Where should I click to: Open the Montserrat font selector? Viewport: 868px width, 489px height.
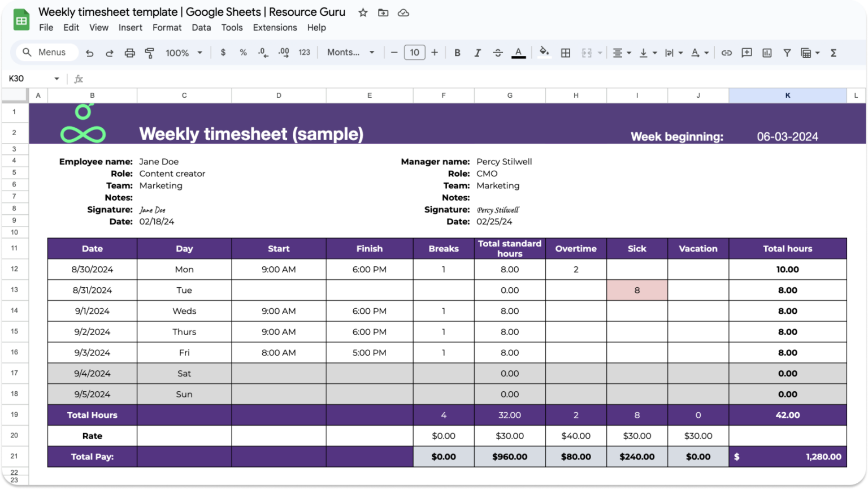coord(348,53)
